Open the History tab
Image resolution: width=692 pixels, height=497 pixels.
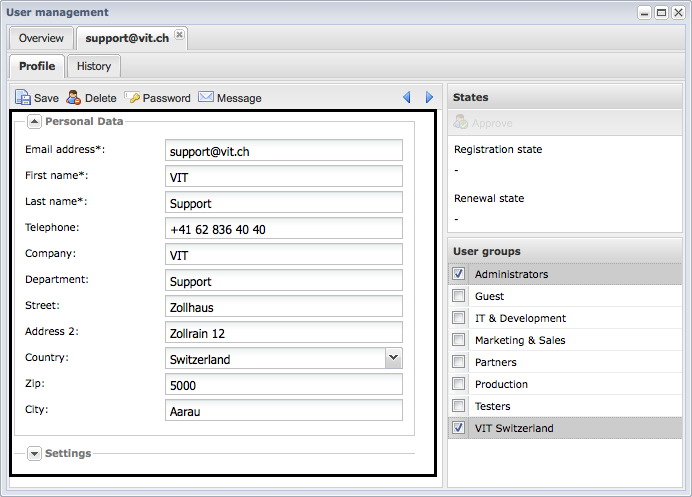click(x=94, y=66)
